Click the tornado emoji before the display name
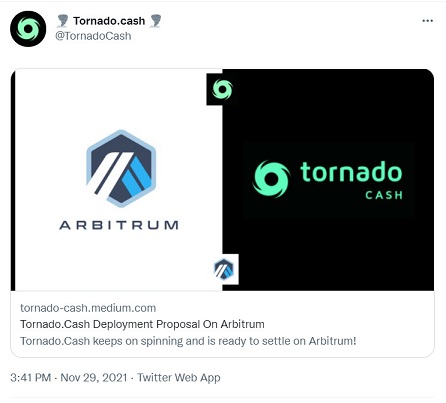446x403 pixels. [x=62, y=21]
